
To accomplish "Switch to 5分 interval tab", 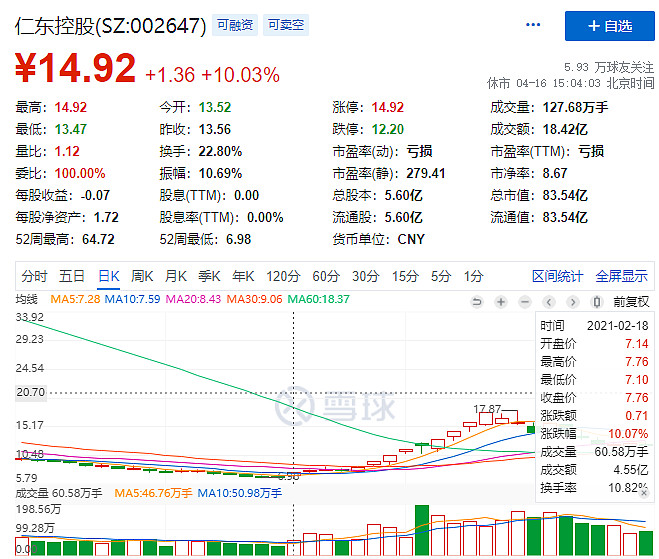I will pos(441,276).
